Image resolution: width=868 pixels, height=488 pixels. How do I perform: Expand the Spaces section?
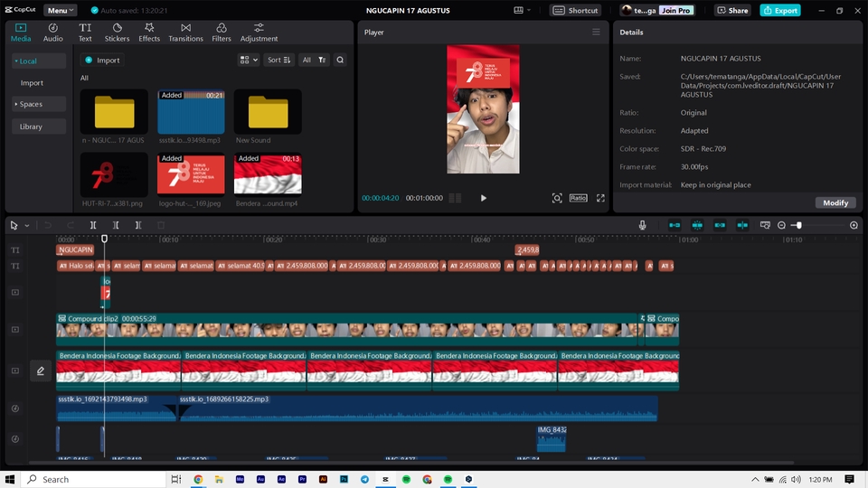[x=38, y=104]
